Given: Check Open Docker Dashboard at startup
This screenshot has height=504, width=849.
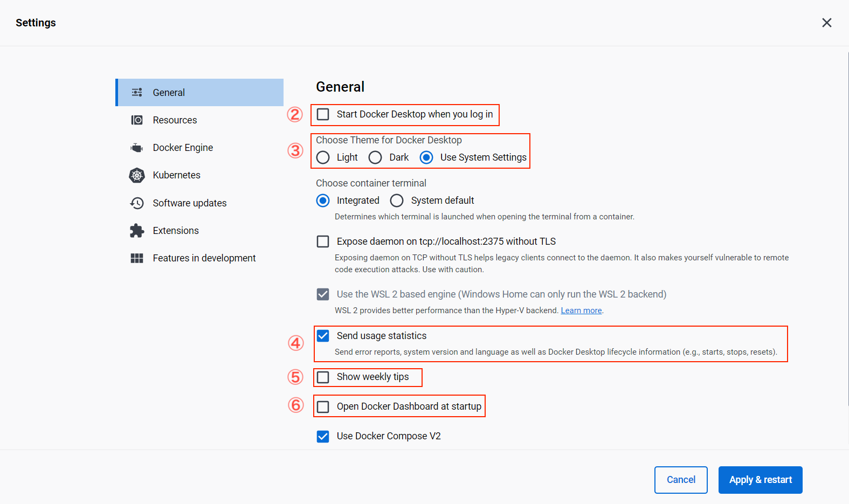Looking at the screenshot, I should pos(323,406).
